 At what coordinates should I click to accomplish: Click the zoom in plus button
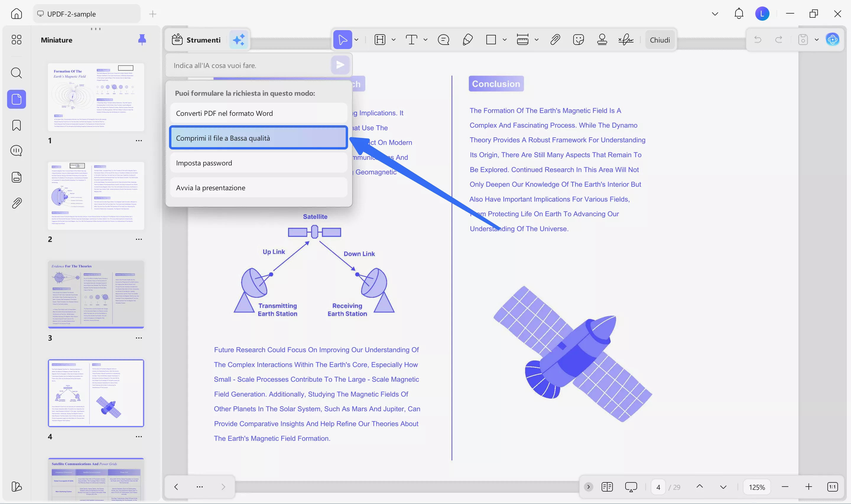(808, 487)
